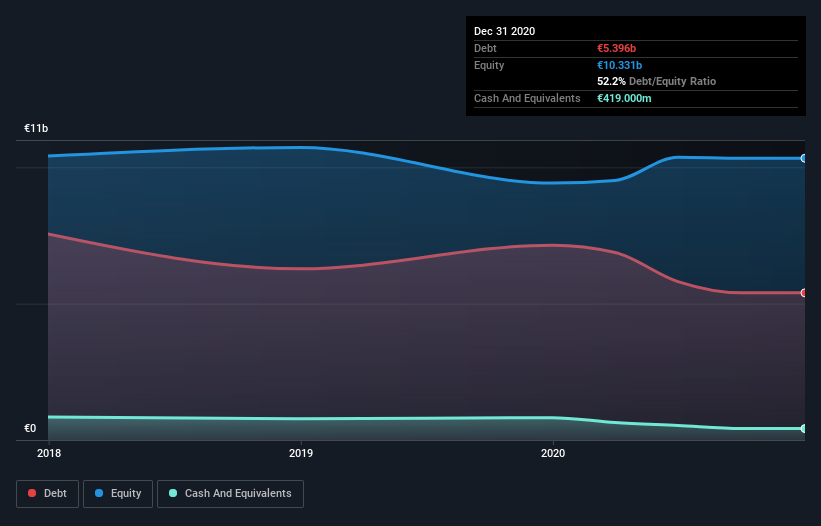Click the 52.2% Debt/Equity Ratio text
Image resolution: width=821 pixels, height=526 pixels.
click(657, 81)
